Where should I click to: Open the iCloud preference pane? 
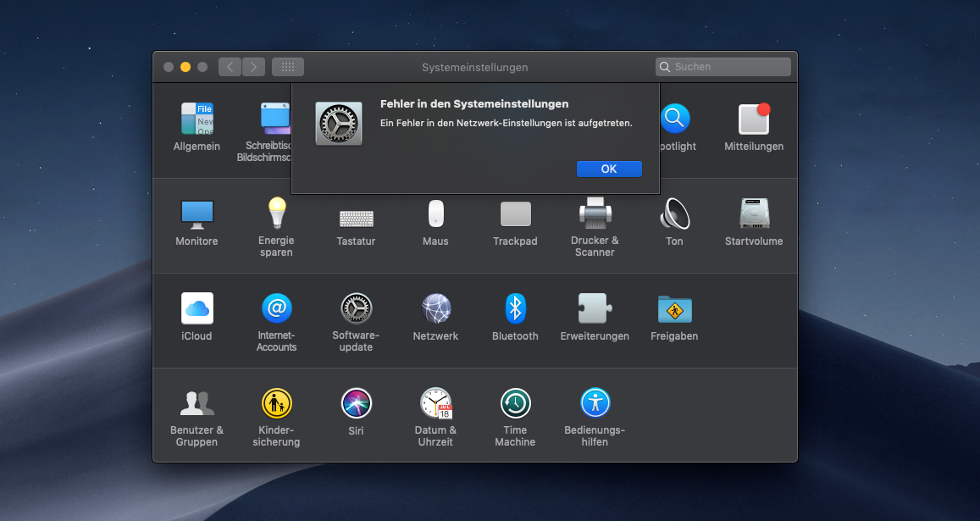click(197, 309)
